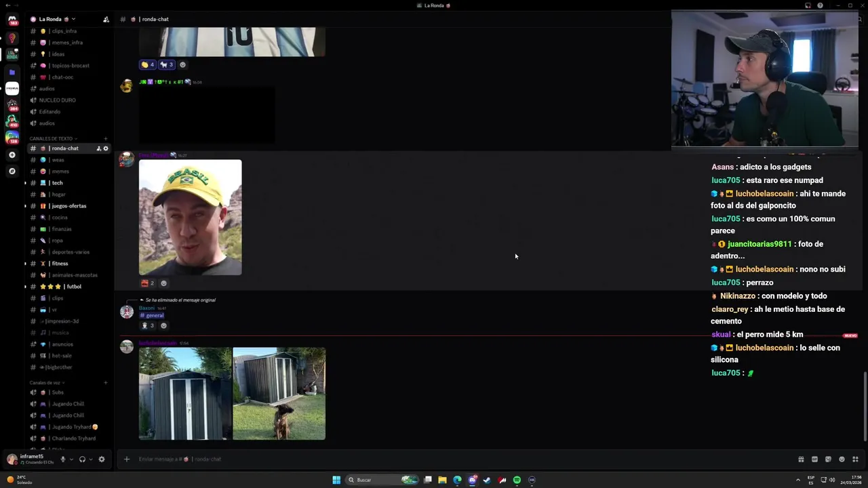This screenshot has width=868, height=488.
Task: Click the Windows Start button
Action: click(336, 480)
